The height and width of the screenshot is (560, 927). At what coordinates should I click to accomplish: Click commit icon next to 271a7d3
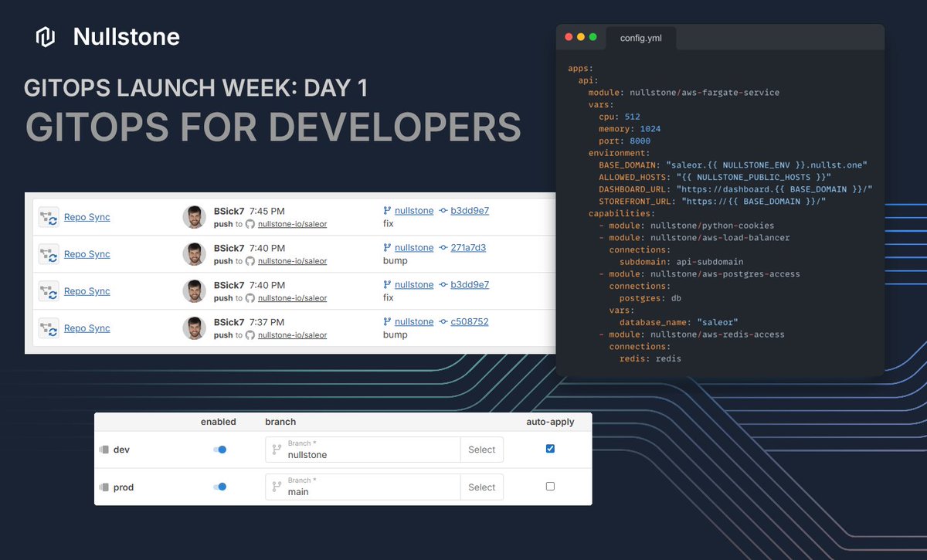point(443,248)
